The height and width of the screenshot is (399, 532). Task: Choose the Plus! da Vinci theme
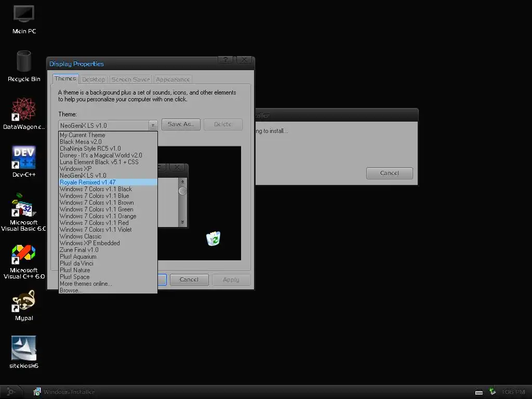[108, 263]
